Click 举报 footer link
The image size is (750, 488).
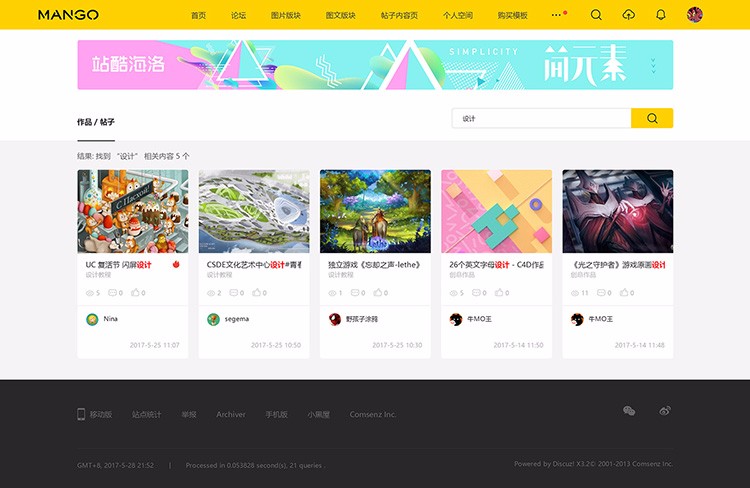(189, 414)
